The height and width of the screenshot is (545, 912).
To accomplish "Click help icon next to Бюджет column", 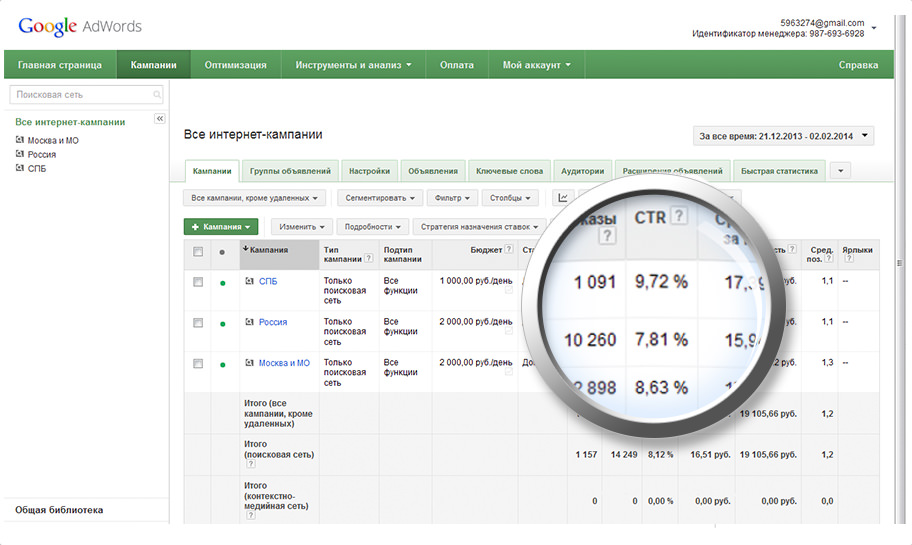I will (508, 249).
